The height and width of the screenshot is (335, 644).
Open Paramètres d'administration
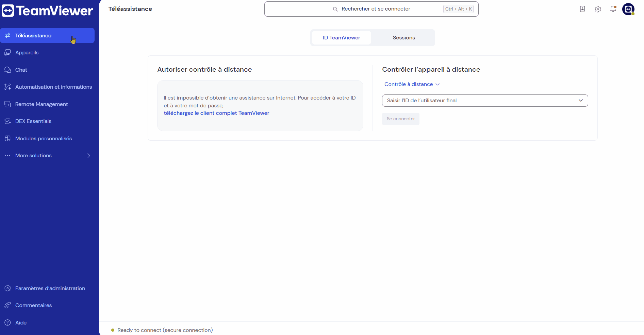(x=47, y=288)
